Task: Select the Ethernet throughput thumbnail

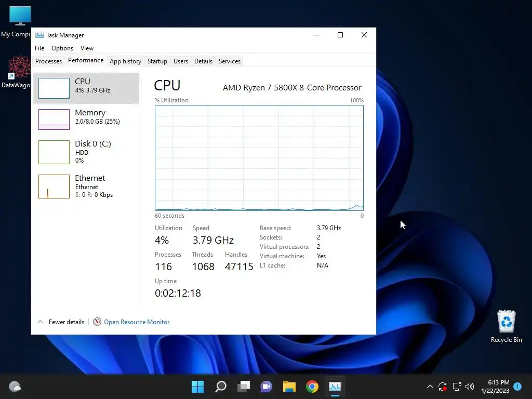Action: pyautogui.click(x=54, y=187)
